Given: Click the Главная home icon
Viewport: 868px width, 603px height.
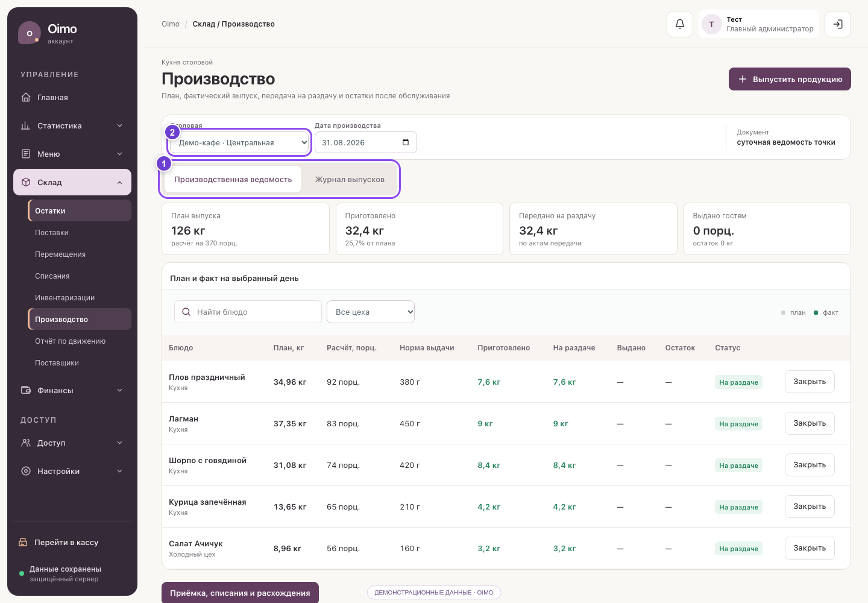Looking at the screenshot, I should tap(26, 97).
